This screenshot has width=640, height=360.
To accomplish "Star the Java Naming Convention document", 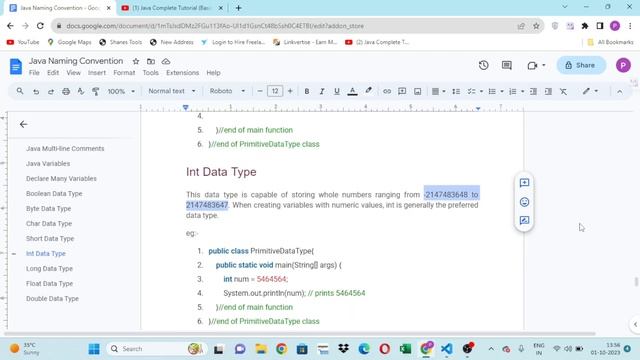I will (x=136, y=61).
